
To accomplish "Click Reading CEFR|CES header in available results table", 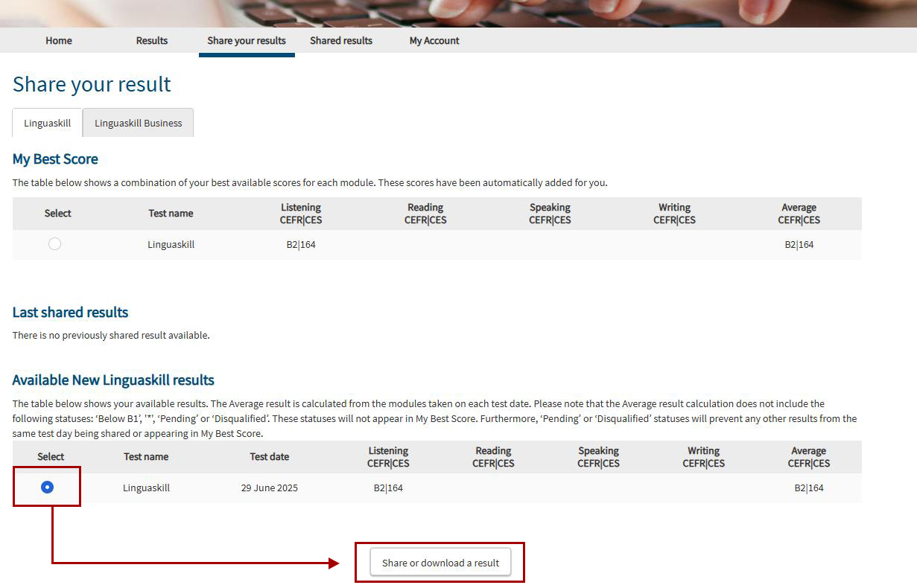I will pyautogui.click(x=493, y=457).
